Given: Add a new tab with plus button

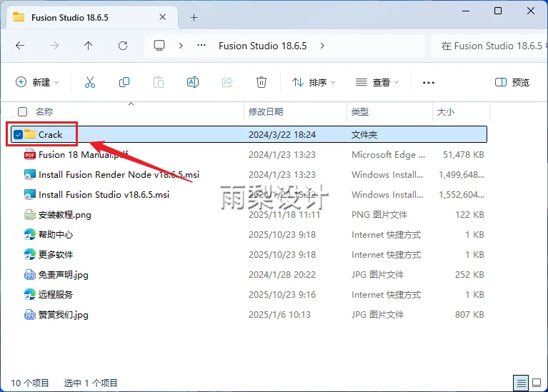Looking at the screenshot, I should (194, 17).
